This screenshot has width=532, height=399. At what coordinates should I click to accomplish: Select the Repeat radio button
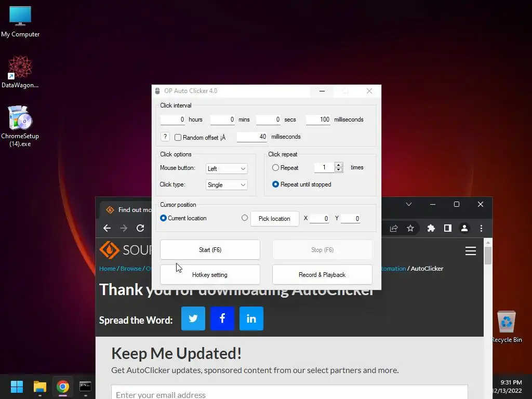click(x=275, y=168)
